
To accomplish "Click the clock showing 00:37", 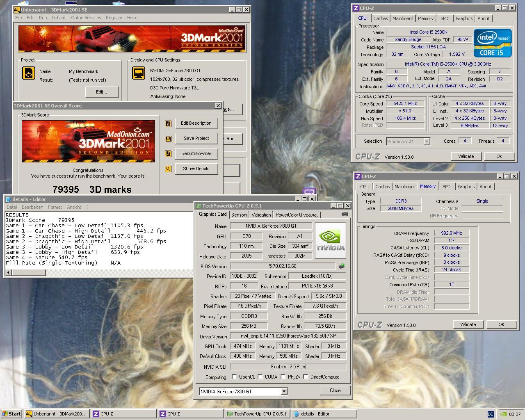I will coord(515,414).
